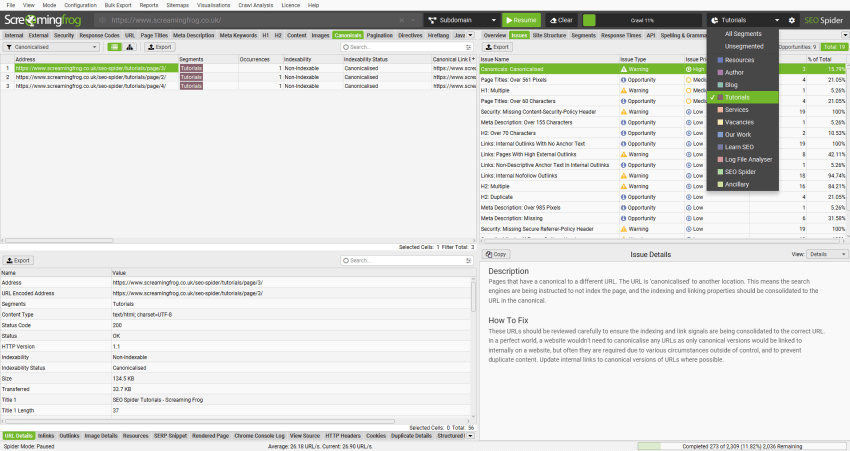Click the Clear crawl button

560,20
